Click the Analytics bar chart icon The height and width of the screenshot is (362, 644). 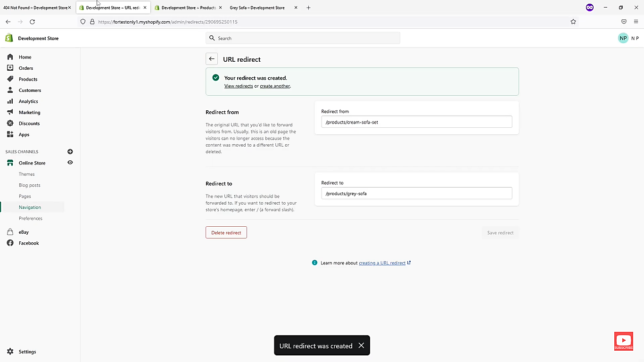coord(10,101)
